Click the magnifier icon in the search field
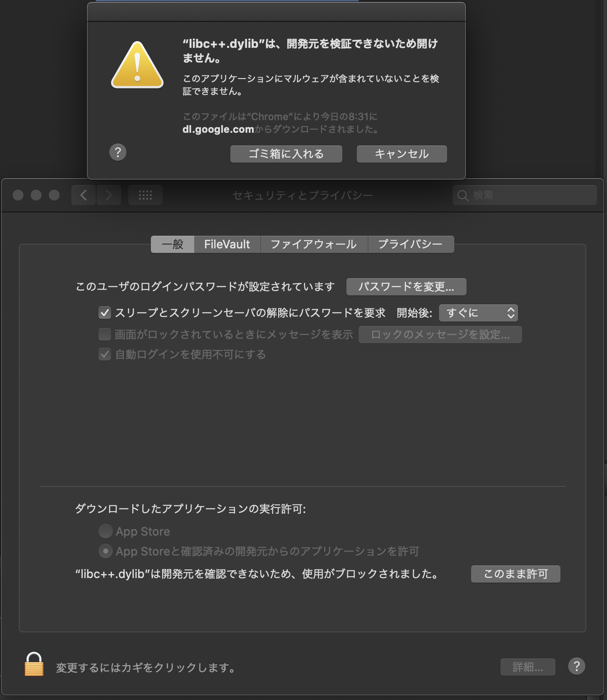607x700 pixels. (463, 196)
